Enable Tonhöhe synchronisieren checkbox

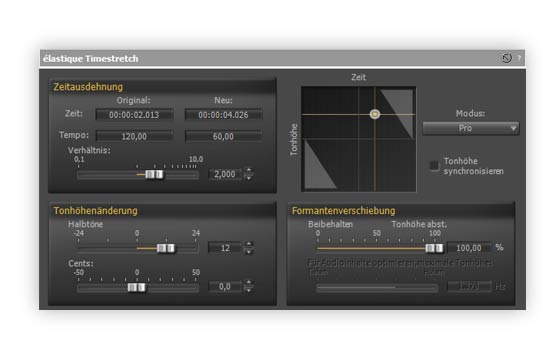coord(434,165)
